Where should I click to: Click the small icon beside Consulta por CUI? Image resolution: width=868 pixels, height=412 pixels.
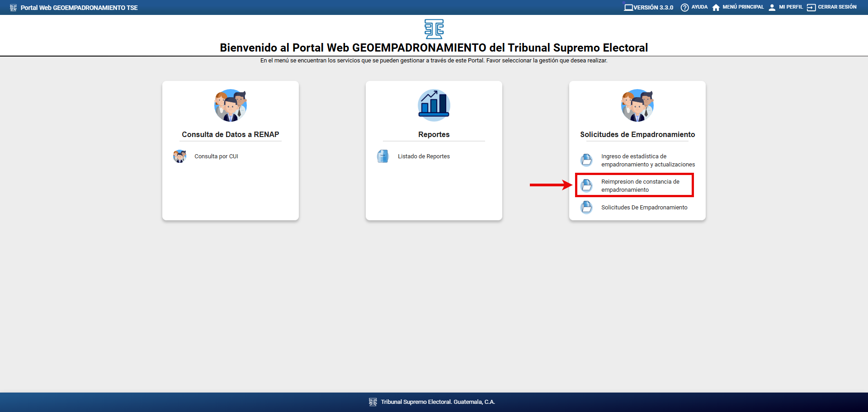[x=180, y=156]
